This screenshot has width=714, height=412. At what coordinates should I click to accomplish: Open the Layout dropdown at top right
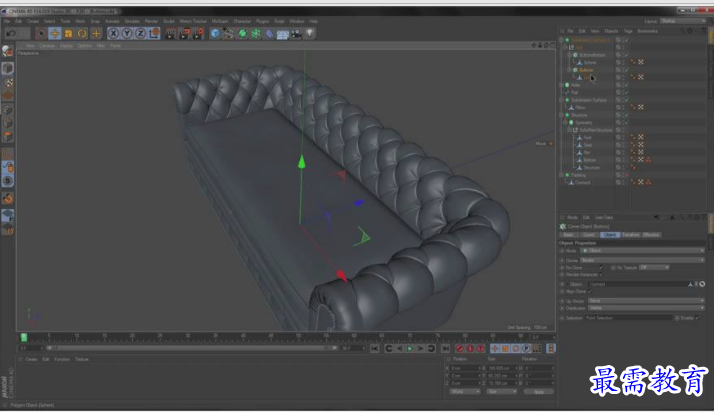(683, 20)
